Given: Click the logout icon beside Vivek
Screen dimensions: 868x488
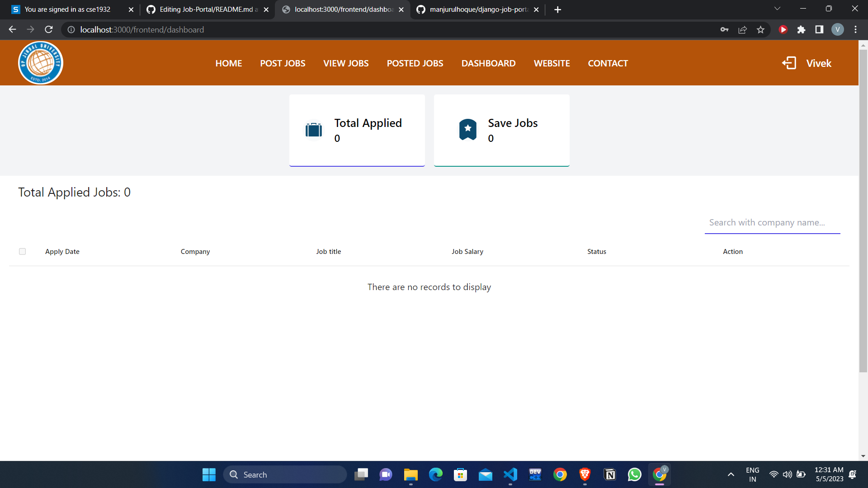Looking at the screenshot, I should (789, 63).
